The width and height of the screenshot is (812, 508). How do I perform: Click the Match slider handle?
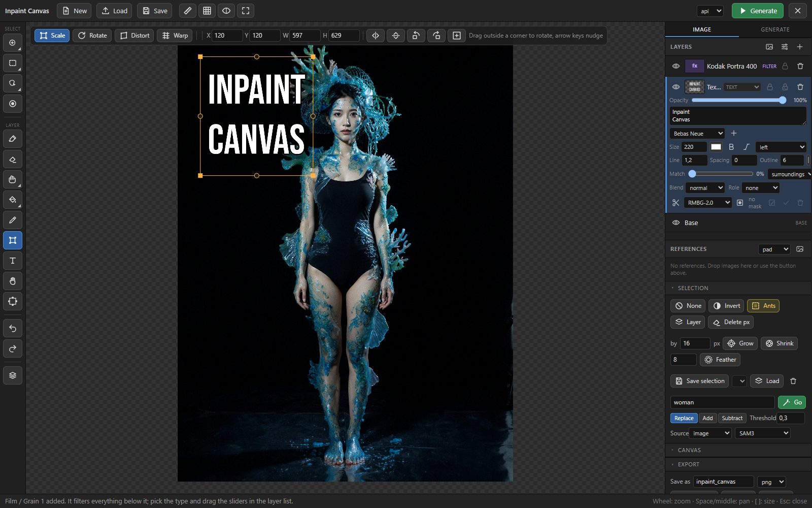(692, 174)
